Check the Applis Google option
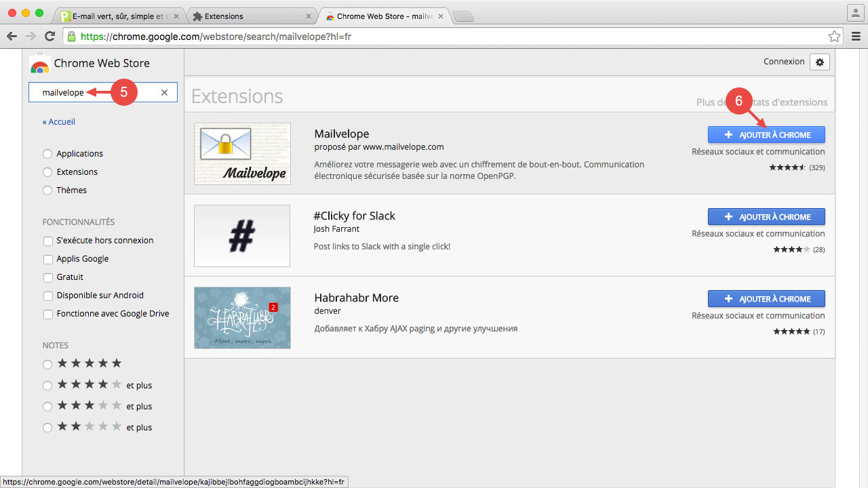868x488 pixels. [x=48, y=259]
